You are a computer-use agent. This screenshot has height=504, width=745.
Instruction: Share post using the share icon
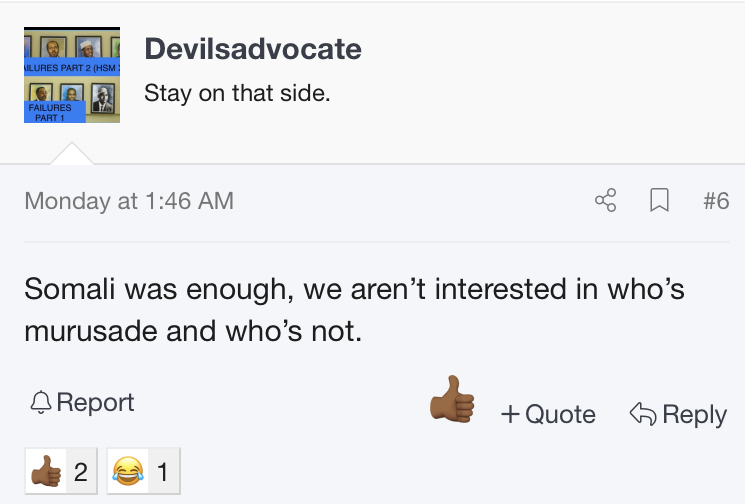(x=606, y=200)
